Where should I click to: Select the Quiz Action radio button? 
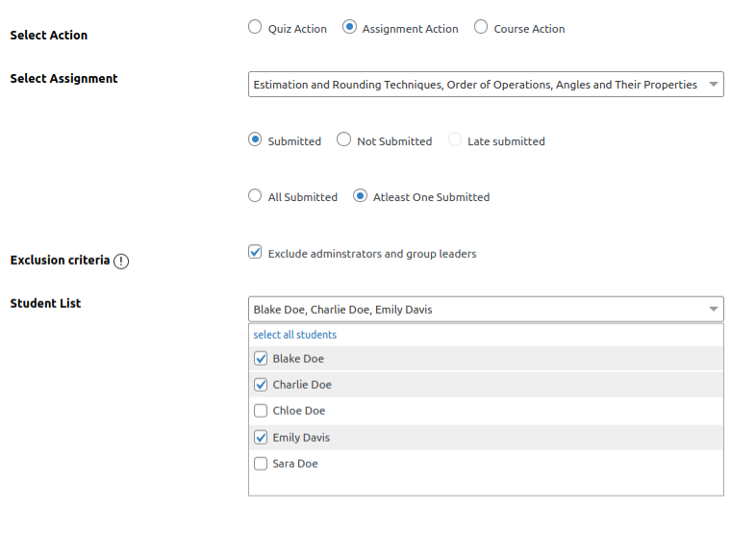click(x=255, y=28)
